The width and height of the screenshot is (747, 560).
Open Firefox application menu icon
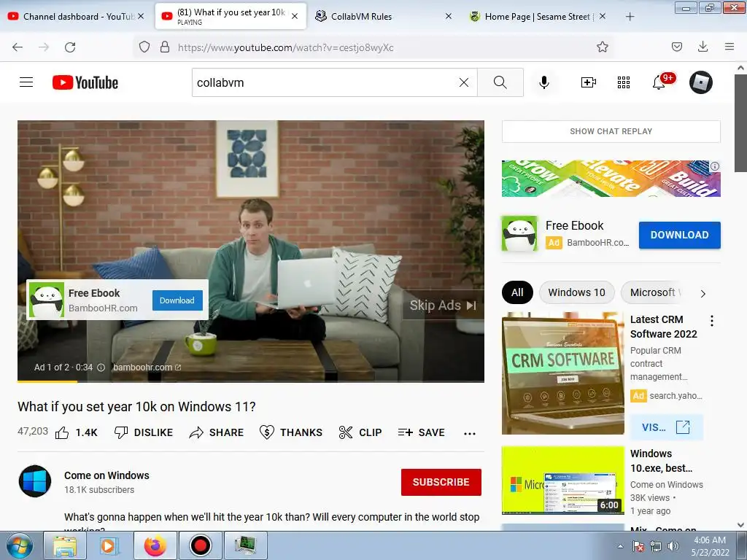[729, 47]
